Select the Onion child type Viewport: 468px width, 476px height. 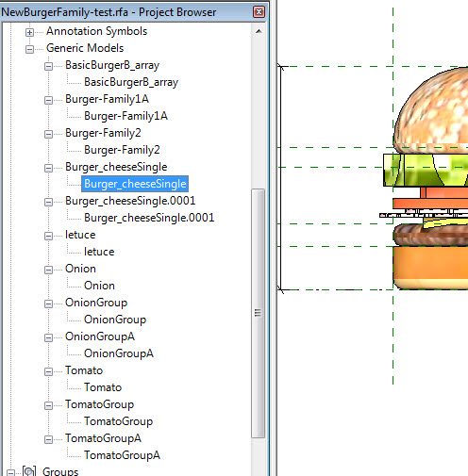coord(99,286)
